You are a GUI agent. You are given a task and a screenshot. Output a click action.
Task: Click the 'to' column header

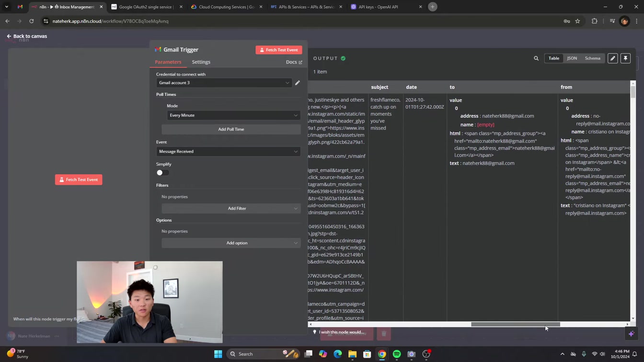[452, 87]
